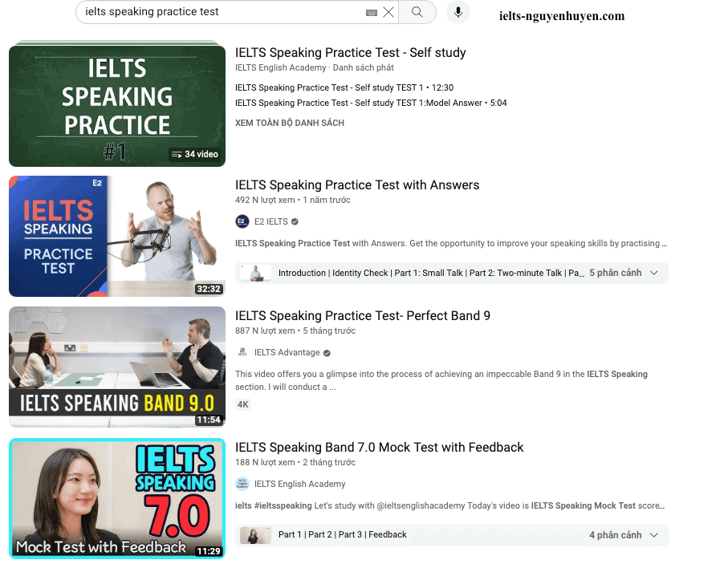
Task: Open the E2 IELTS channel avatar
Action: coord(242,221)
